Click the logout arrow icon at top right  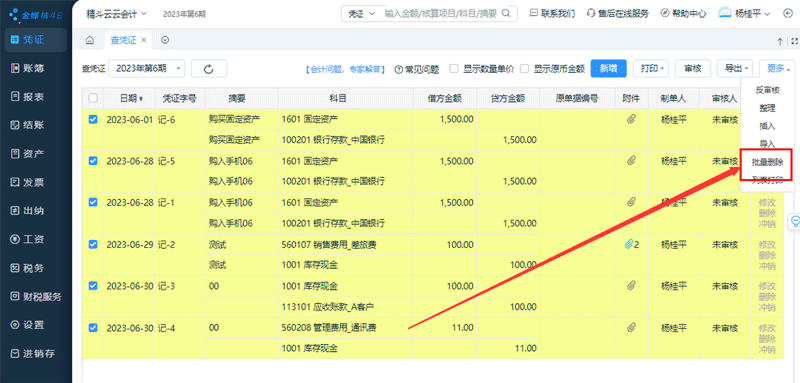[787, 14]
